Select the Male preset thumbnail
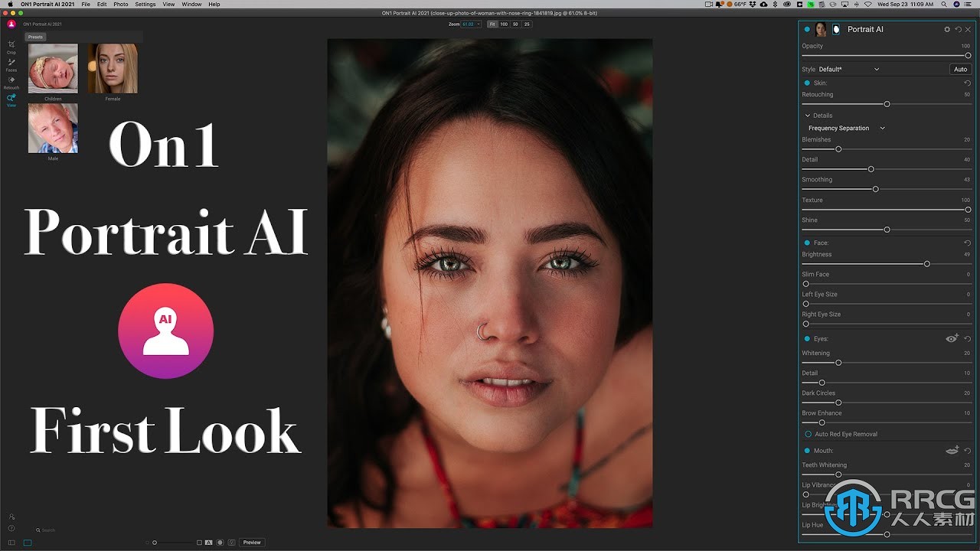 tap(53, 129)
